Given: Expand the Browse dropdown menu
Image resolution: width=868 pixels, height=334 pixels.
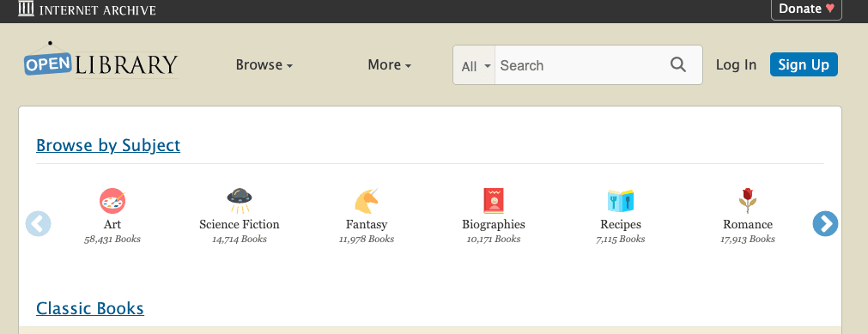Looking at the screenshot, I should (x=264, y=64).
